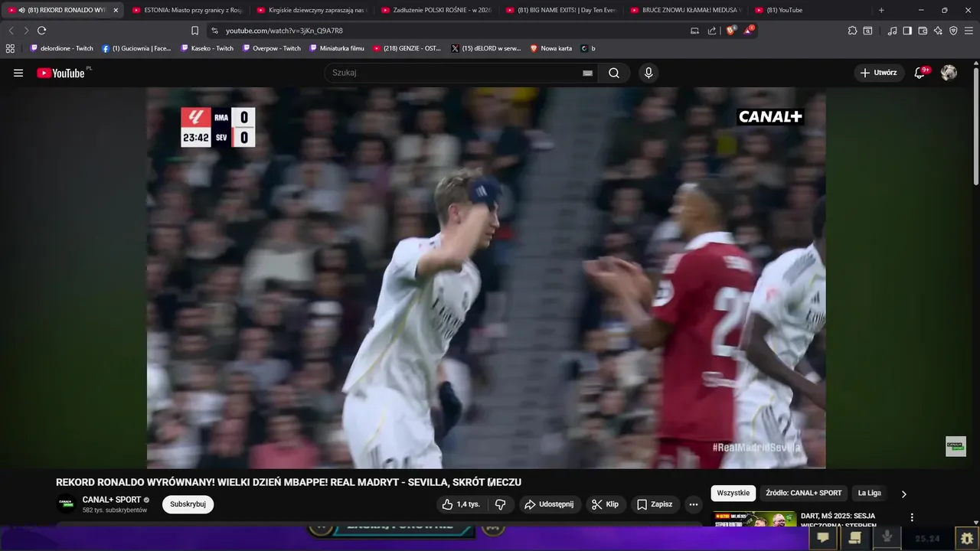This screenshot has width=980, height=551.
Task: Open the Brave Wallet icon
Action: click(x=923, y=31)
